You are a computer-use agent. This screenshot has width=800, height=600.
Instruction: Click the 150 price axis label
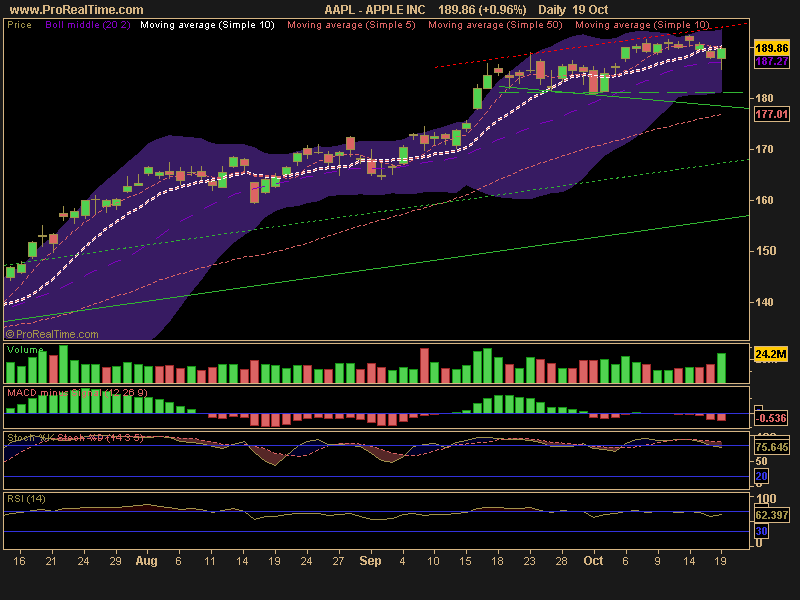764,251
